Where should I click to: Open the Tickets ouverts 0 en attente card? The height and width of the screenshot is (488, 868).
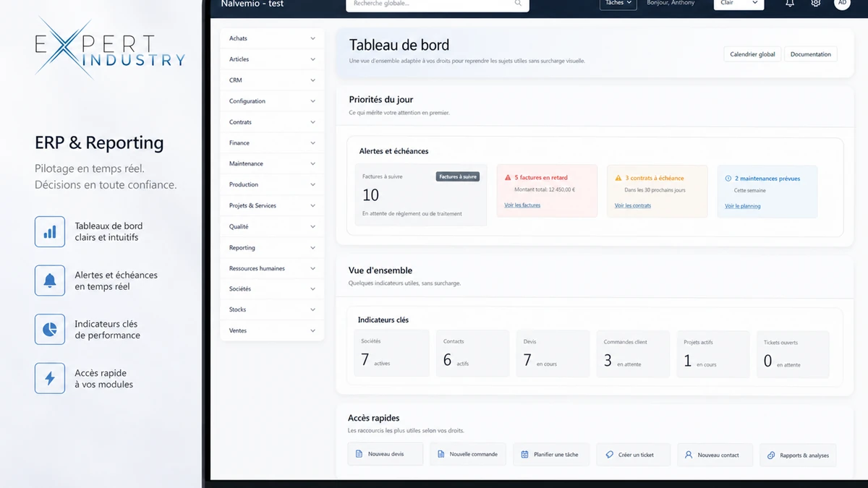tap(793, 354)
